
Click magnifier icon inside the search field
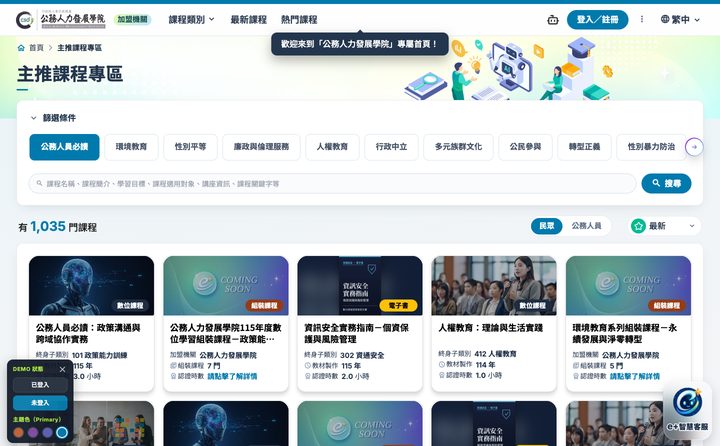(39, 183)
